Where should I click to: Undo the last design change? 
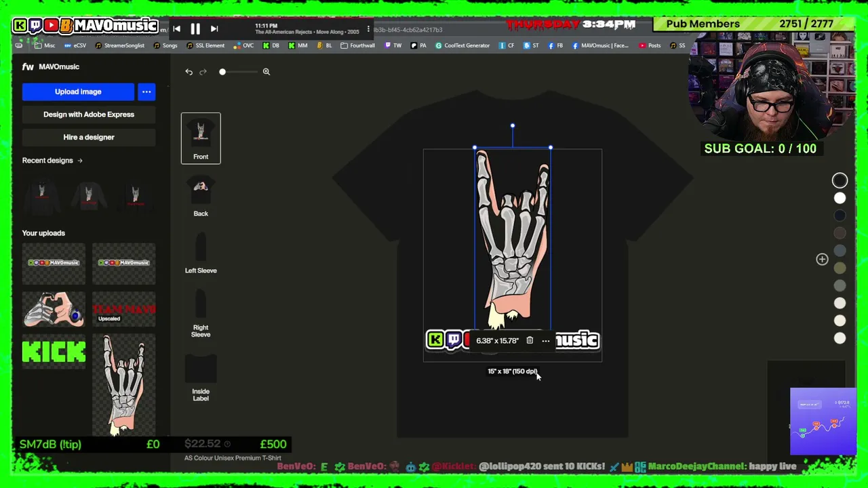(189, 72)
